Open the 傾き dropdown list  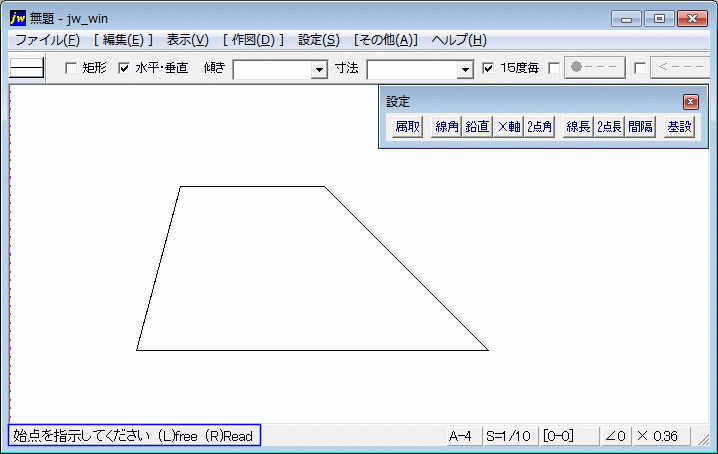[319, 70]
